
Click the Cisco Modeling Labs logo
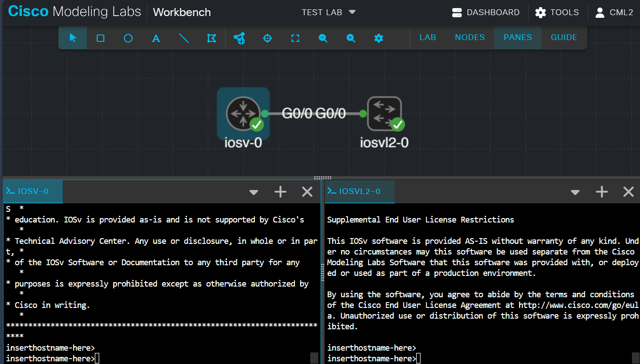pyautogui.click(x=75, y=12)
